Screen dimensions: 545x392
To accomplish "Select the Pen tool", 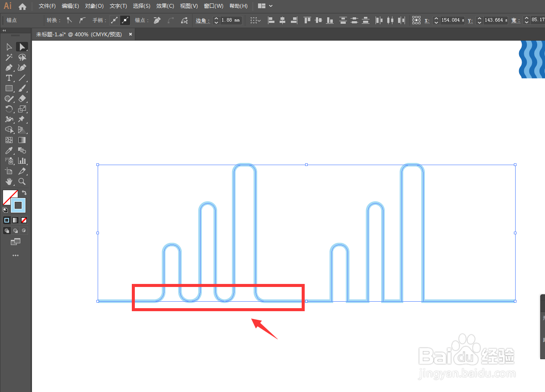I will coord(9,67).
